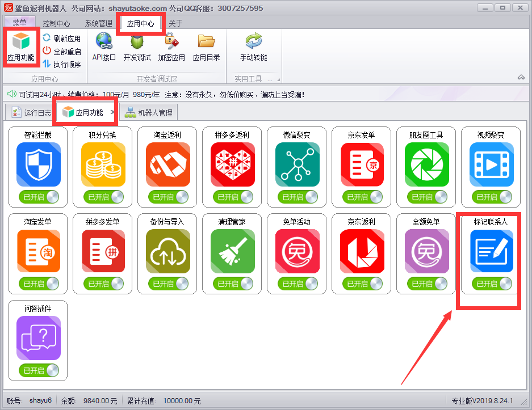Click 全部重启 to restart all

[62, 52]
